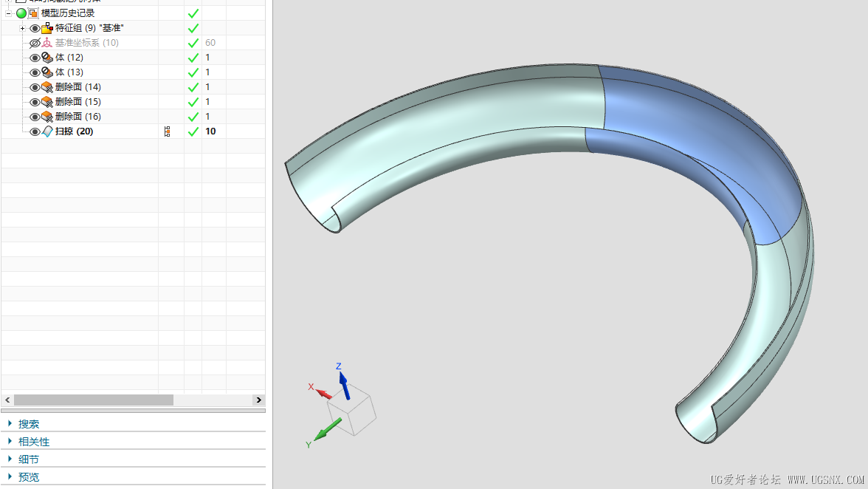Click the delete face icon for 删除面 (15)
This screenshot has height=489, width=868.
(x=47, y=102)
